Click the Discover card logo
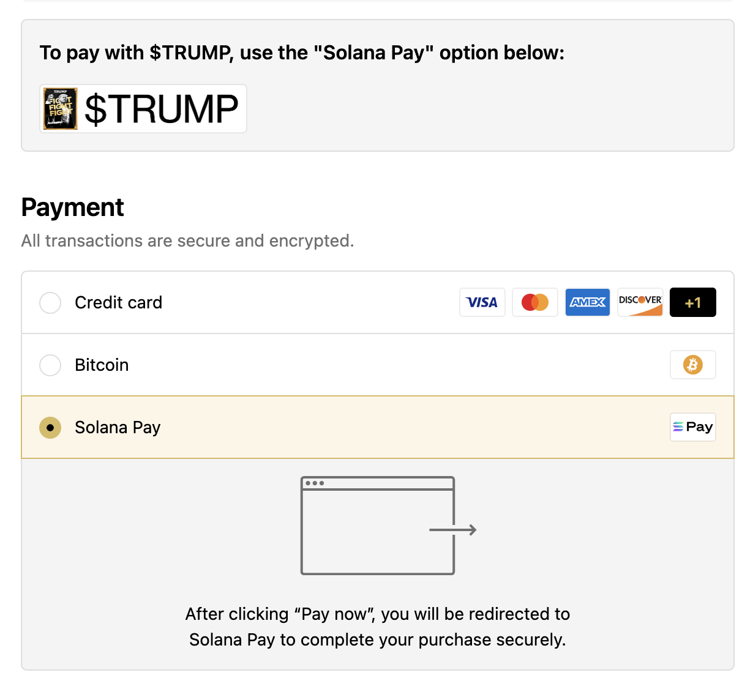This screenshot has width=753, height=700. click(640, 302)
